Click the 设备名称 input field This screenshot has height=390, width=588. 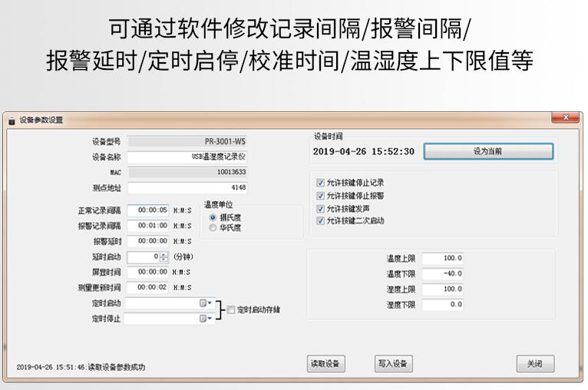[x=188, y=157]
